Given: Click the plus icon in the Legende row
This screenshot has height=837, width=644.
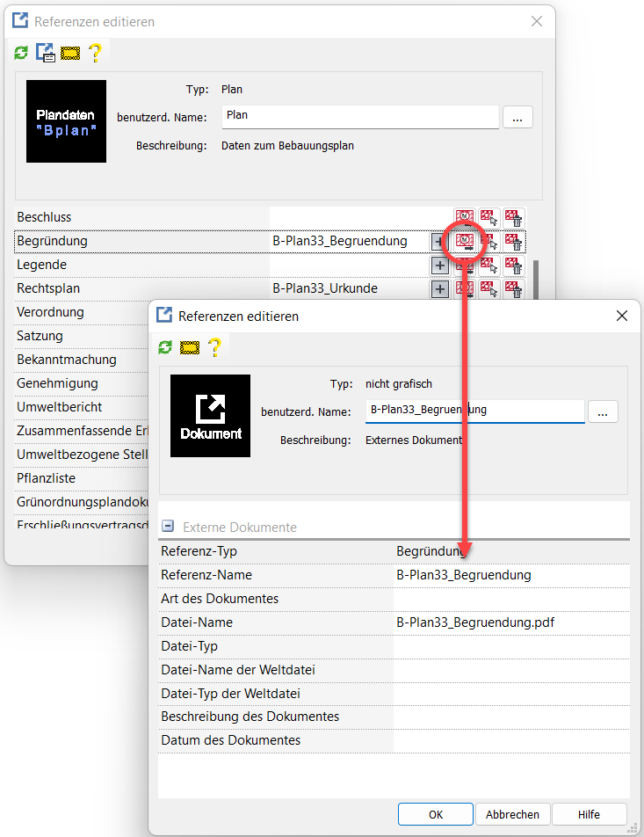Looking at the screenshot, I should pos(440,265).
